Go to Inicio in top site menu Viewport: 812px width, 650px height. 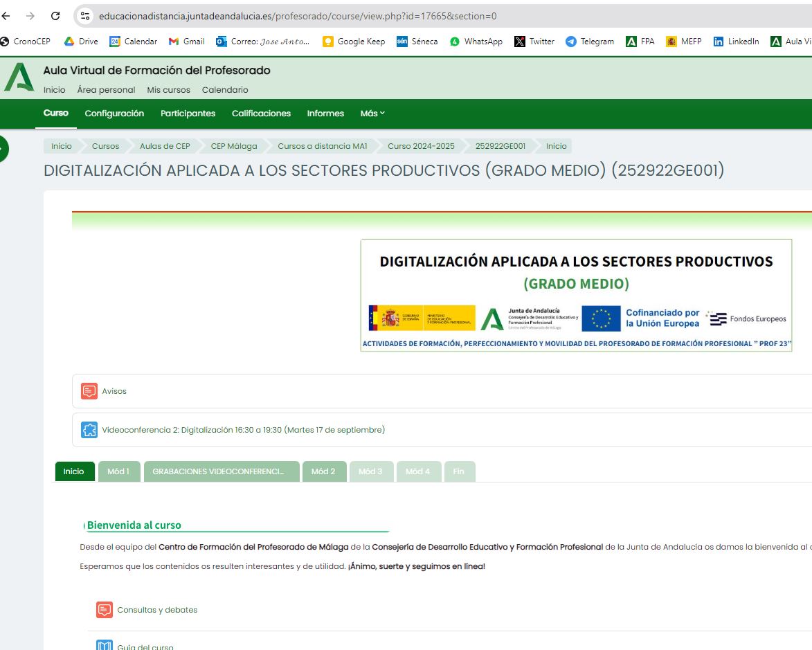click(x=55, y=89)
